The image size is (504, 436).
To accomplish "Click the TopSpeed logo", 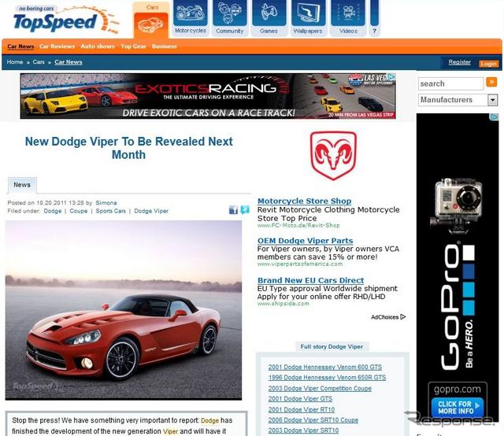I will [66, 20].
